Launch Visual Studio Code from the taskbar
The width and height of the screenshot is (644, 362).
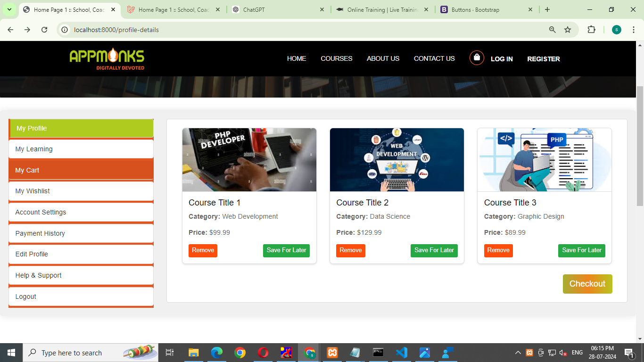[401, 353]
